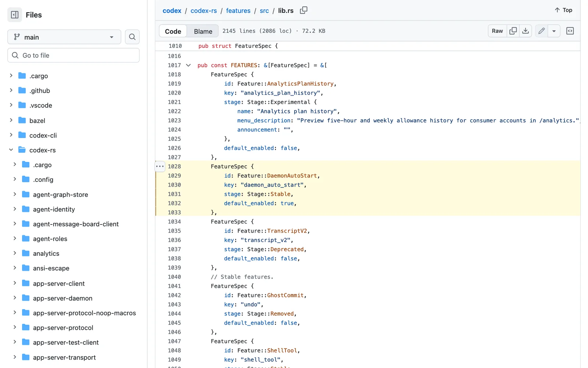The width and height of the screenshot is (588, 368).
Task: Click the "daemon_auto_start" key string
Action: (272, 185)
